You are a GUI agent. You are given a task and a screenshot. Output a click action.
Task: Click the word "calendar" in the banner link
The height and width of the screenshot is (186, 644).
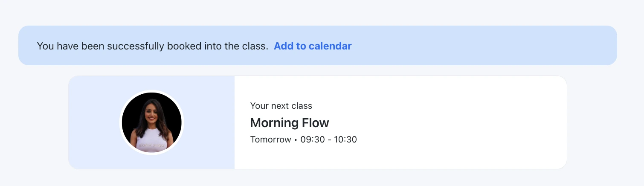pos(332,46)
